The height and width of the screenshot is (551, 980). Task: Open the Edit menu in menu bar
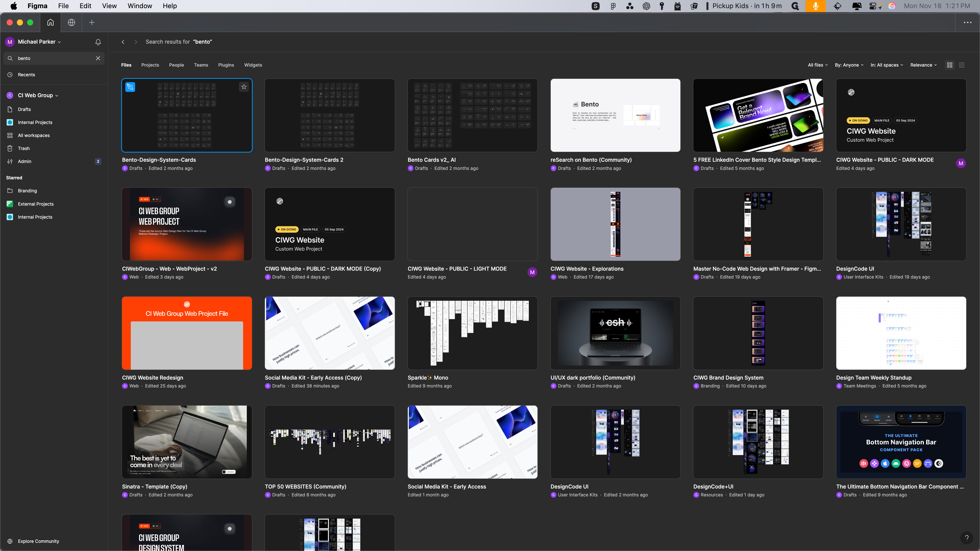[x=85, y=6]
